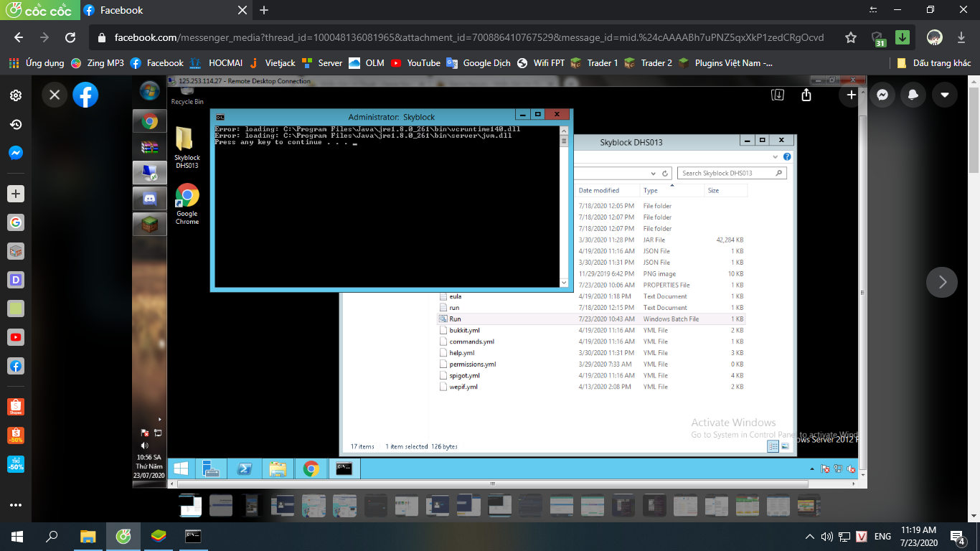
Task: Click the share icon on the photo
Action: [x=806, y=95]
